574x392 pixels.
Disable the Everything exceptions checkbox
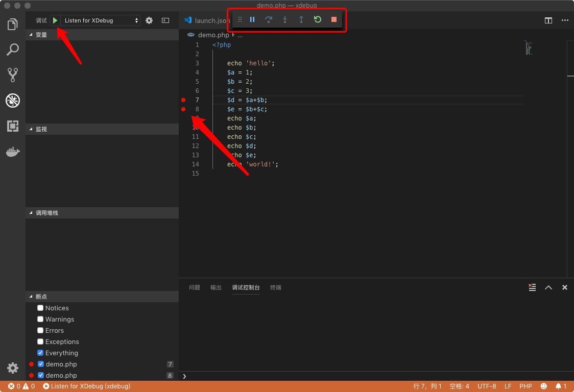tap(40, 353)
